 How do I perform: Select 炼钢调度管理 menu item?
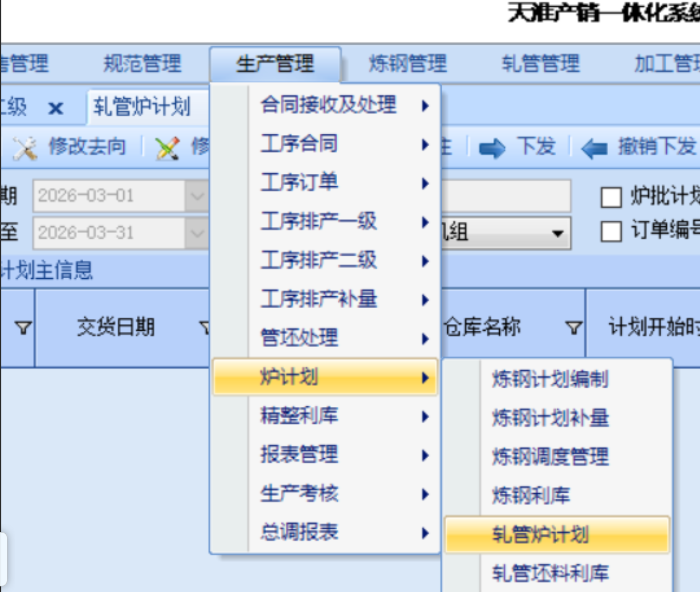(x=550, y=457)
